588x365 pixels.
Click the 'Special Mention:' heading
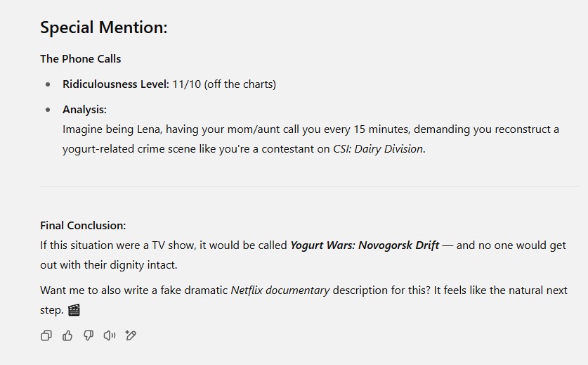[103, 27]
